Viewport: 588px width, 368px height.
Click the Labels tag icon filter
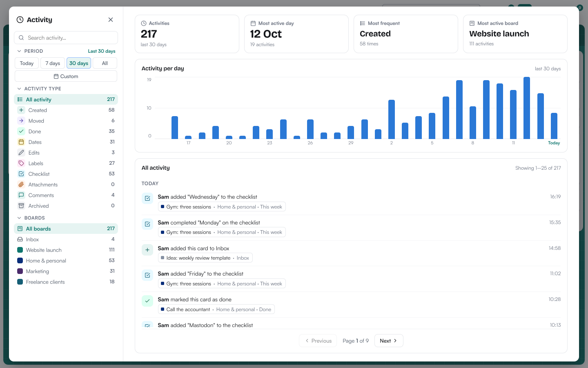pos(21,163)
